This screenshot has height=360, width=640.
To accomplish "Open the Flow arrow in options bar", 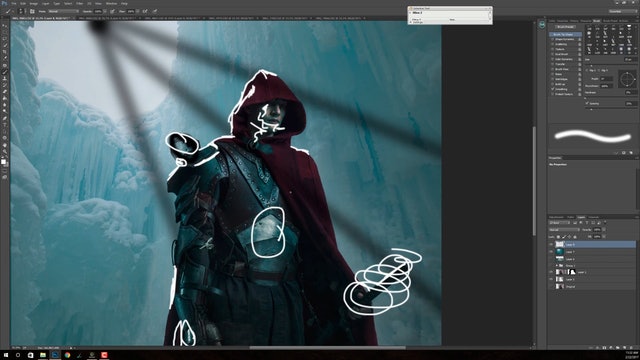I will coord(138,11).
